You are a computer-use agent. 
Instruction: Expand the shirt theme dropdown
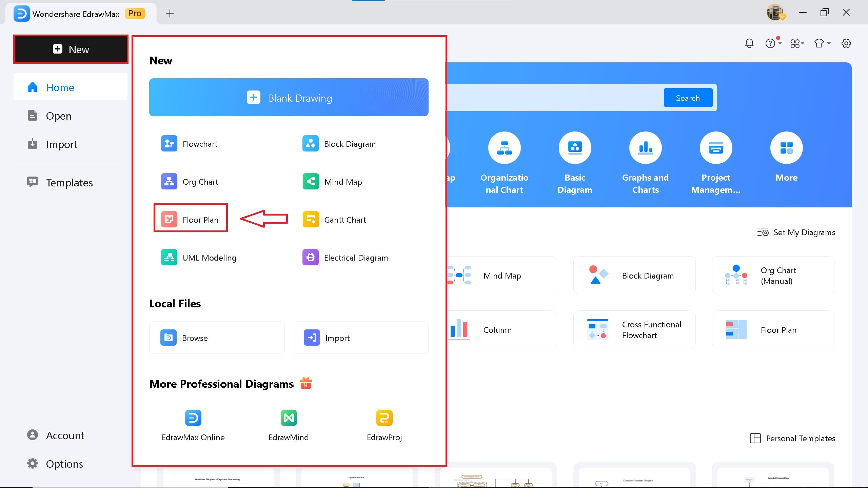point(822,43)
